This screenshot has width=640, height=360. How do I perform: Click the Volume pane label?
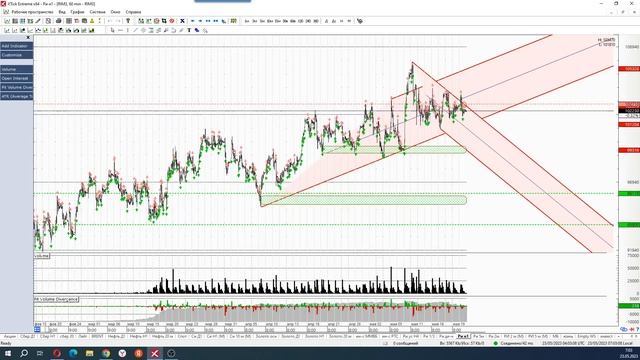coord(42,256)
